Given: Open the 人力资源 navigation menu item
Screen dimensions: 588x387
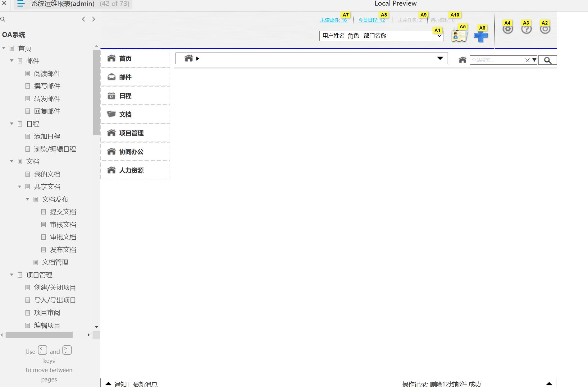Looking at the screenshot, I should pyautogui.click(x=135, y=170).
